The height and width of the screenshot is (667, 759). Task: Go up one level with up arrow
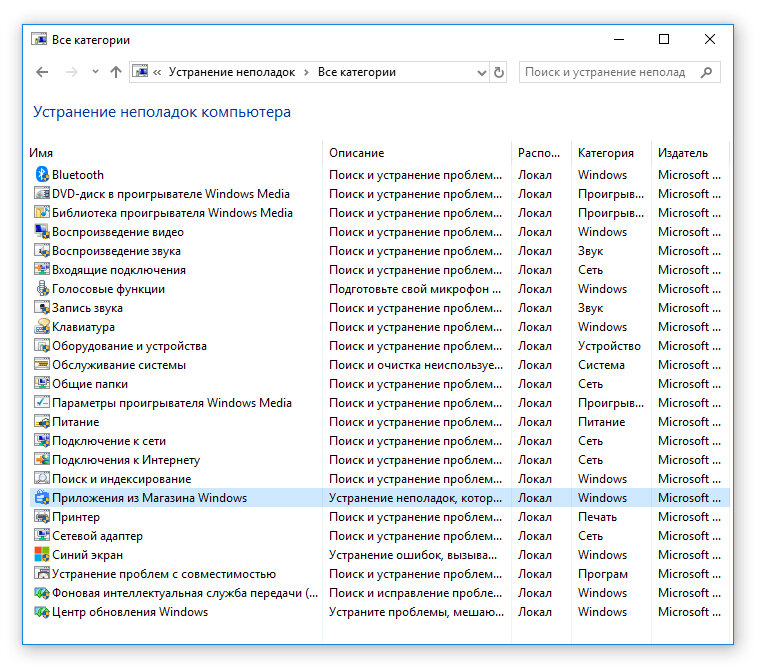(116, 72)
